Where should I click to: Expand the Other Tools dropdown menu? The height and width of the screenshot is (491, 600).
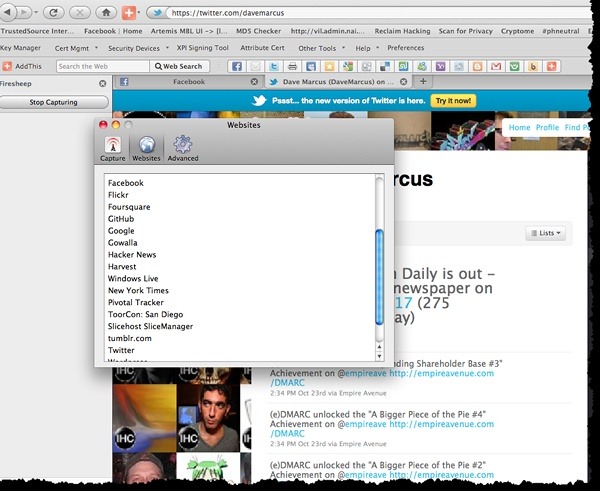[x=343, y=48]
